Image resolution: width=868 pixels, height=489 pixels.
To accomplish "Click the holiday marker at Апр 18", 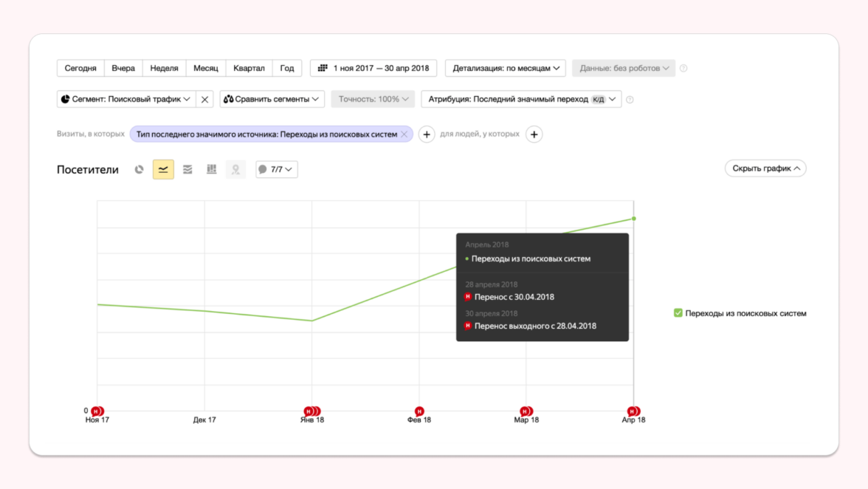I will pyautogui.click(x=634, y=411).
